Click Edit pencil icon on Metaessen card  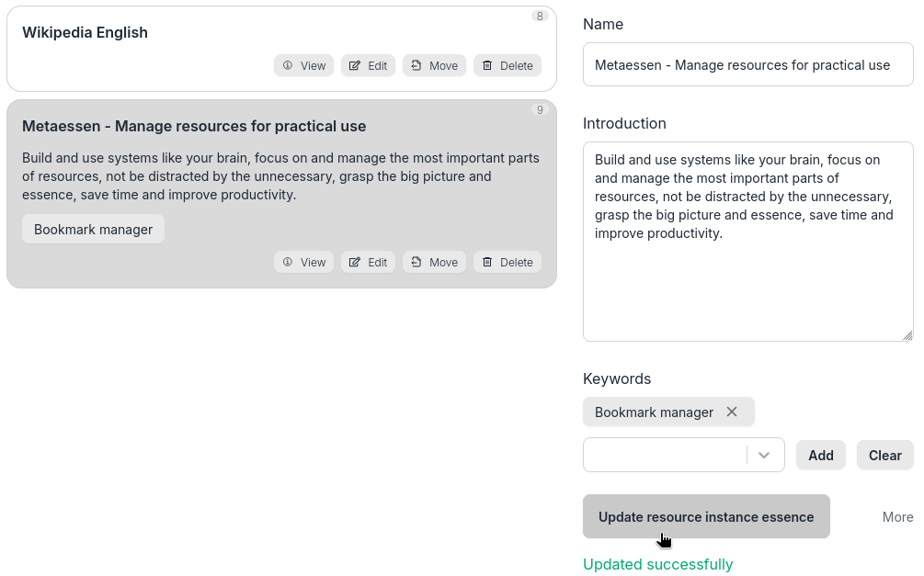pos(355,263)
